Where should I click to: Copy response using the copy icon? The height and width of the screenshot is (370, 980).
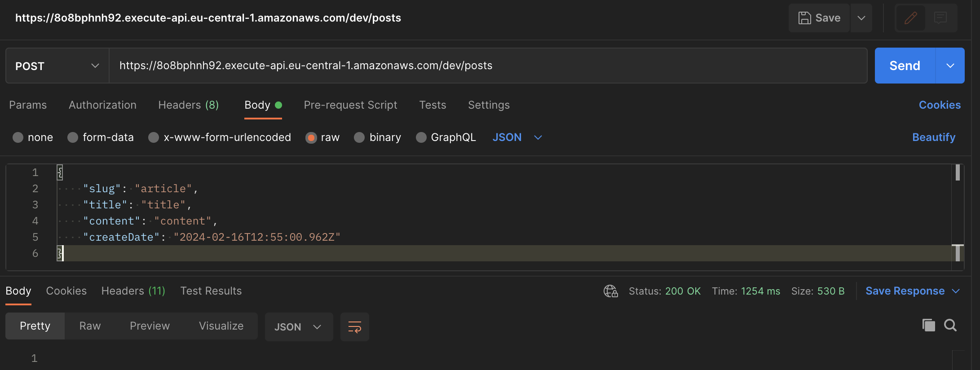[928, 325]
